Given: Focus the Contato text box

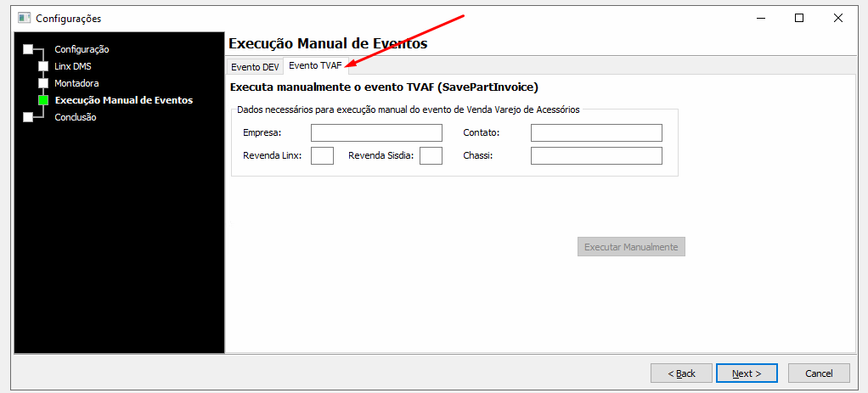Looking at the screenshot, I should [x=596, y=133].
